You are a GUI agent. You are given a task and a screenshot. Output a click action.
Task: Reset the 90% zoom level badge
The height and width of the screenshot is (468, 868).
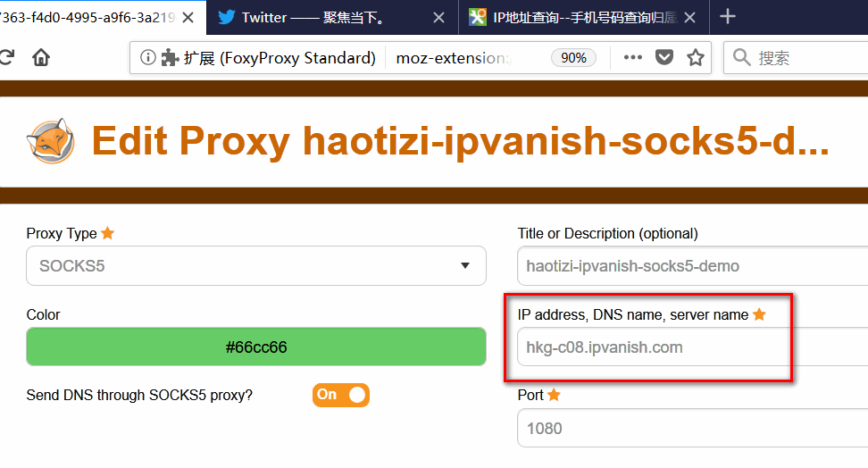[573, 57]
